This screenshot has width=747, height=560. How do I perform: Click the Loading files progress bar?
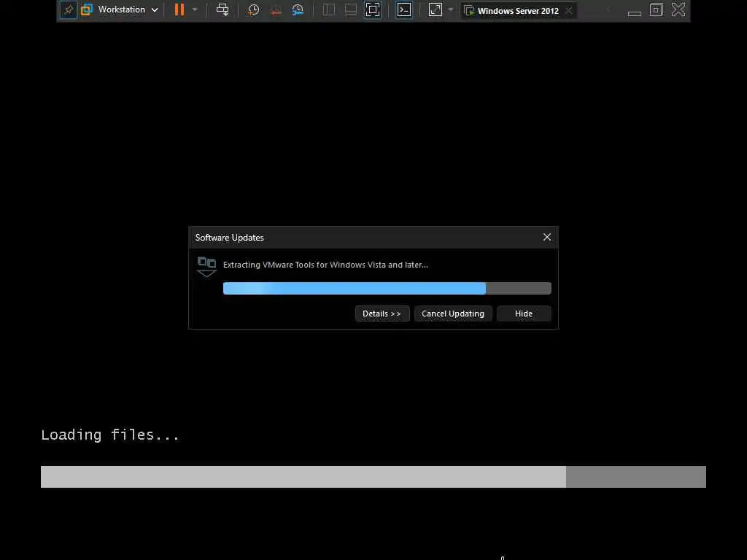click(373, 477)
